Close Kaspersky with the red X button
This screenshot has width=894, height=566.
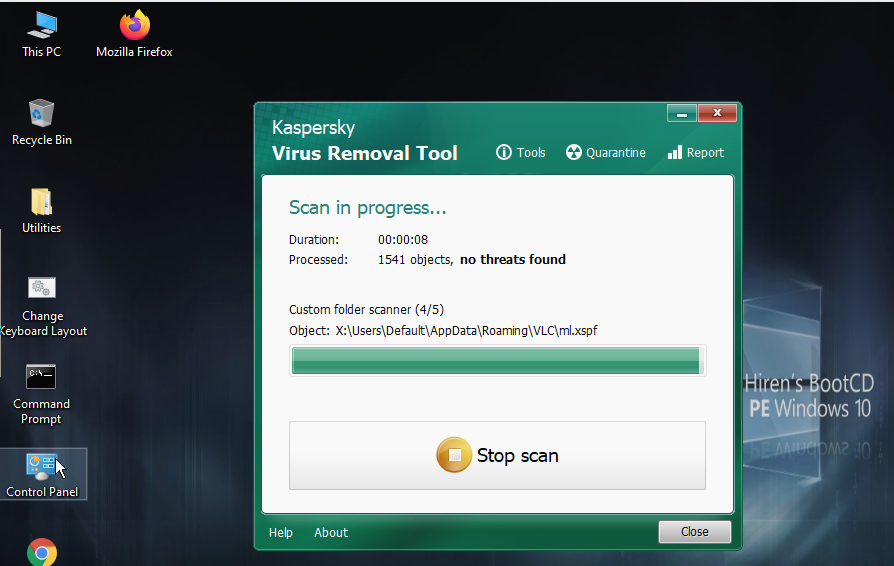coord(717,112)
